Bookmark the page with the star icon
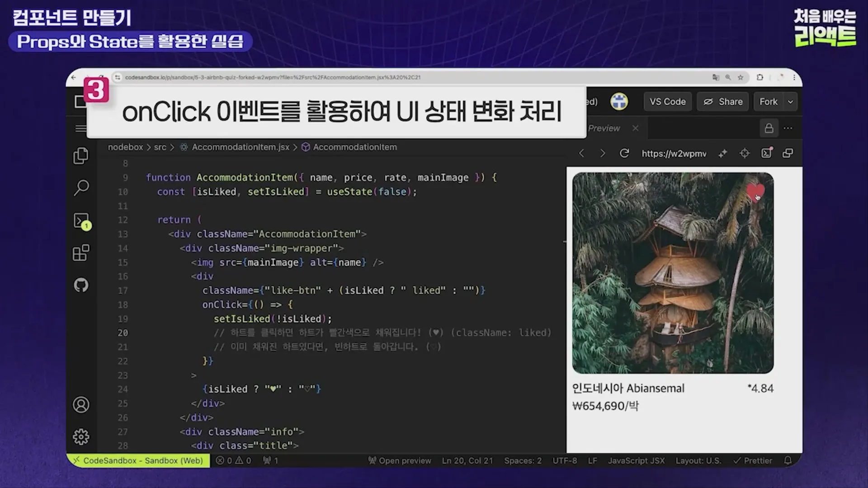Viewport: 868px width, 488px height. (741, 77)
